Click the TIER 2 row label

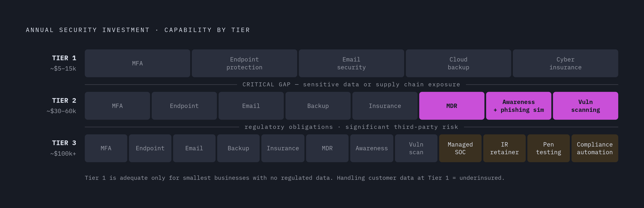(64, 101)
